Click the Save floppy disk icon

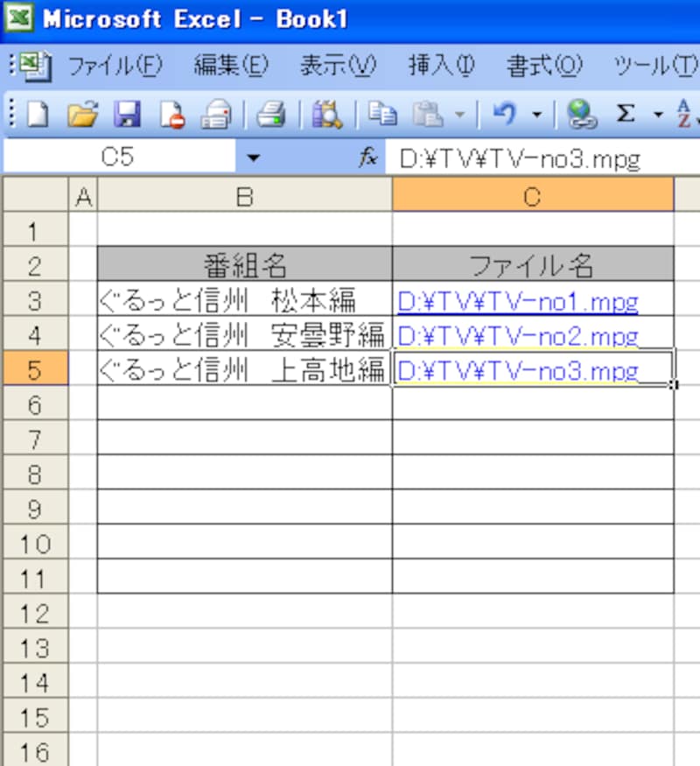point(128,115)
